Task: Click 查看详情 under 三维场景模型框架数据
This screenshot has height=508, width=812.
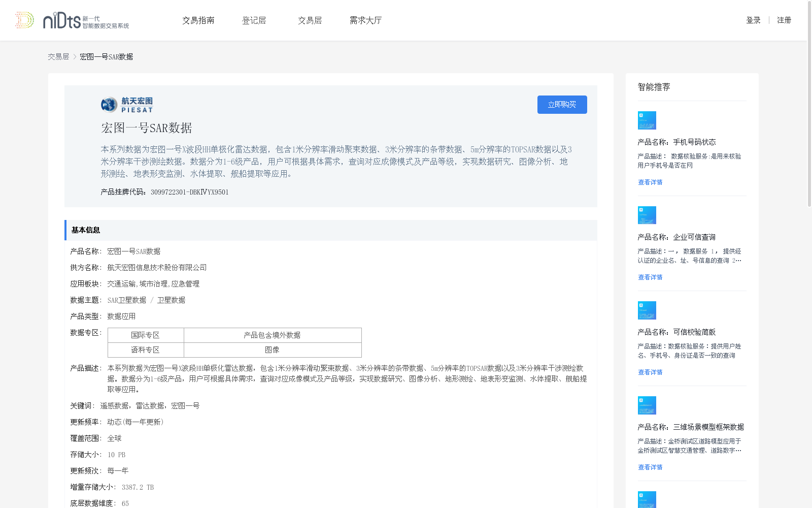Action: [650, 467]
